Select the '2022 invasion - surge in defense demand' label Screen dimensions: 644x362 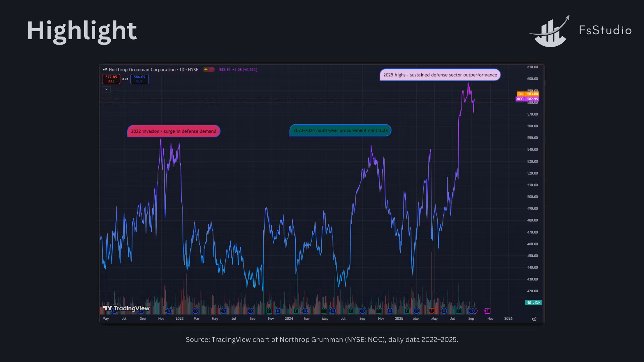pos(174,131)
